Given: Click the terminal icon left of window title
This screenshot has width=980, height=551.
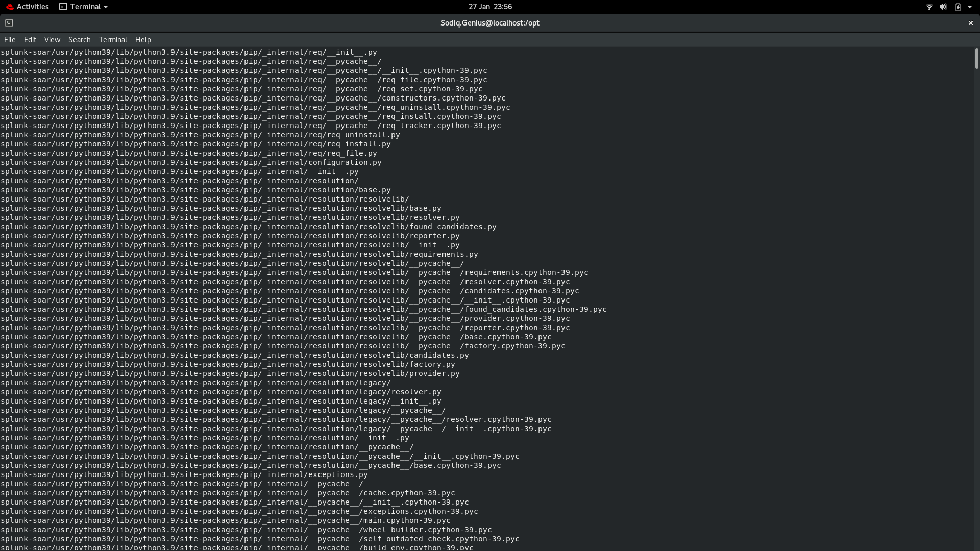Looking at the screenshot, I should pos(9,23).
